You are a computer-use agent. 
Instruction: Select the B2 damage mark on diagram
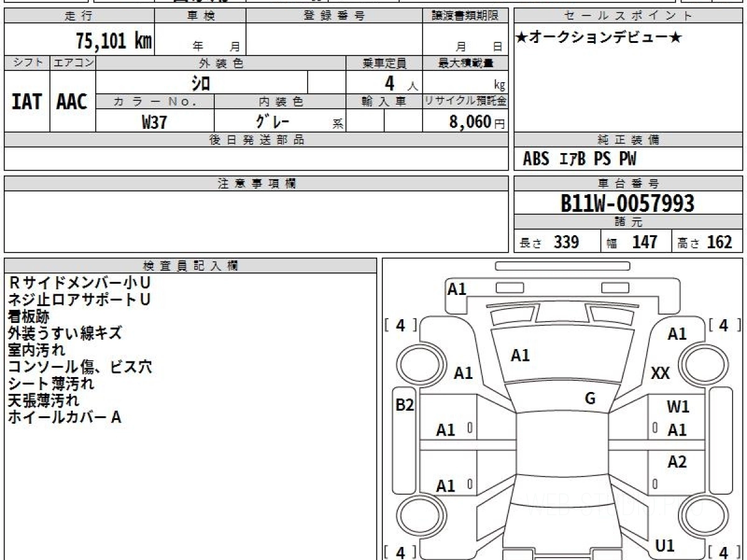click(405, 405)
